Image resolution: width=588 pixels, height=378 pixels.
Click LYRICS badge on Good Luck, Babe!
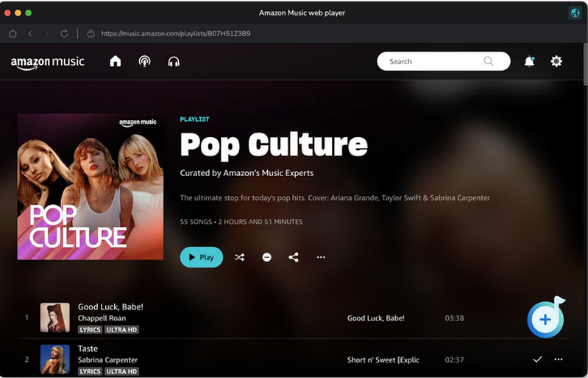(90, 329)
